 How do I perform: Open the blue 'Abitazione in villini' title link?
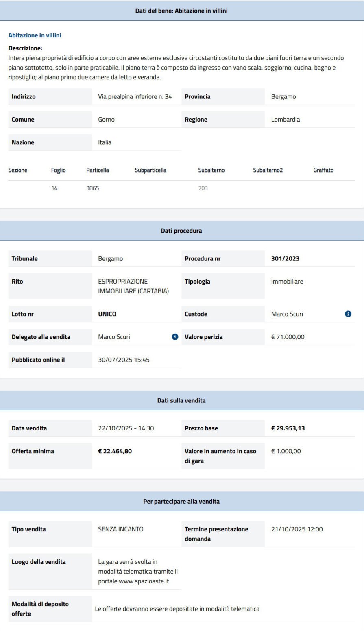tap(35, 35)
